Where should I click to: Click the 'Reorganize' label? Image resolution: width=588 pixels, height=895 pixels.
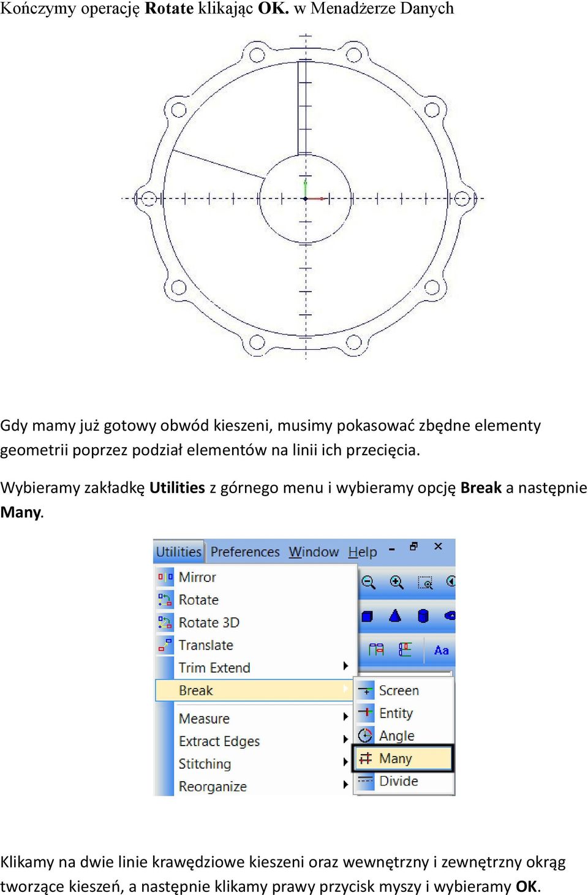coord(213,787)
